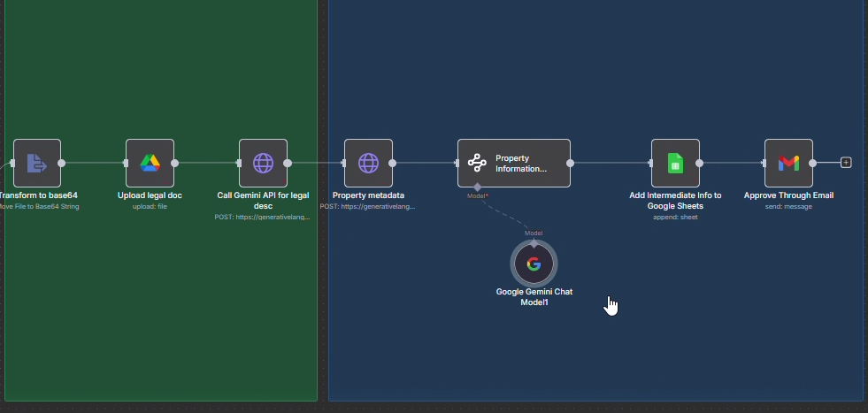Click the Property Information node output connector
868x413 pixels.
(x=571, y=163)
